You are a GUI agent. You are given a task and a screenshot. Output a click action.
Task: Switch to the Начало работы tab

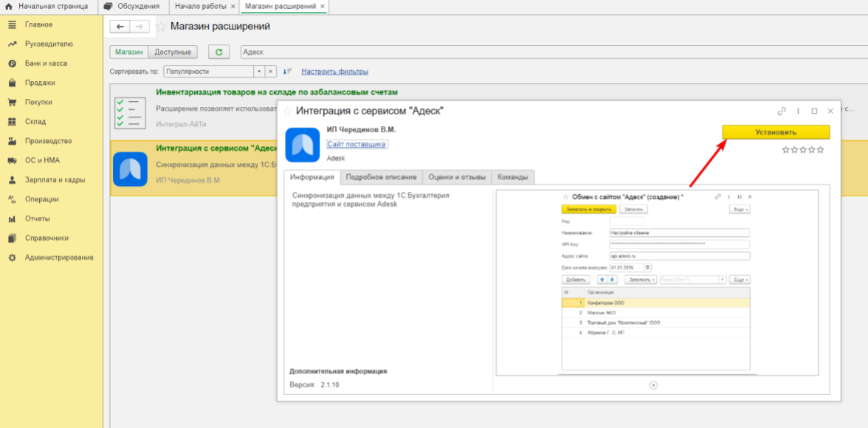click(201, 6)
